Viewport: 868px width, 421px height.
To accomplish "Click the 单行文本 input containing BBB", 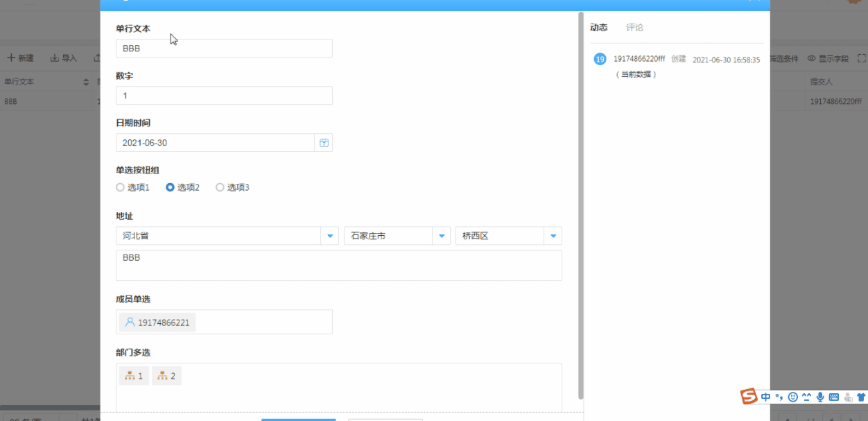I will [224, 49].
